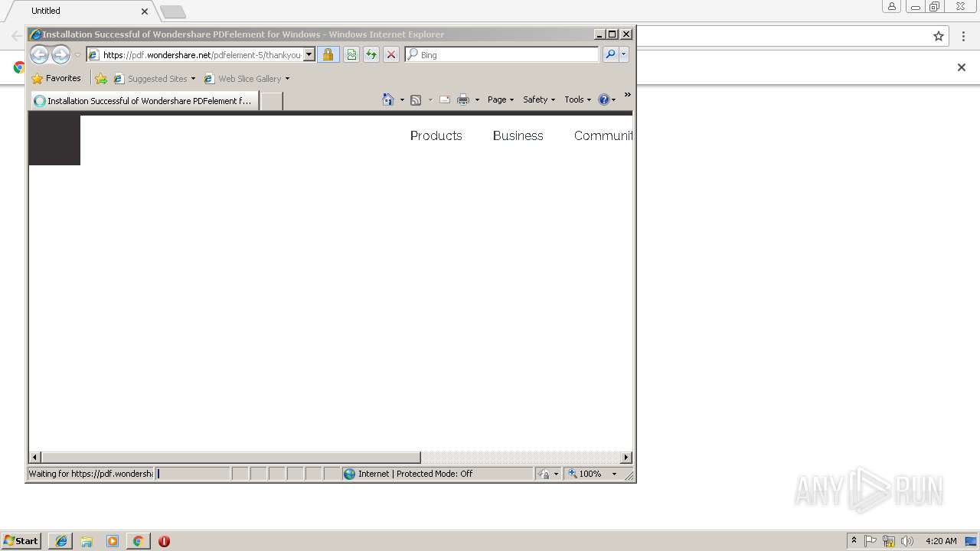Open a new Chrome tab
The width and height of the screenshot is (980, 551).
172,11
